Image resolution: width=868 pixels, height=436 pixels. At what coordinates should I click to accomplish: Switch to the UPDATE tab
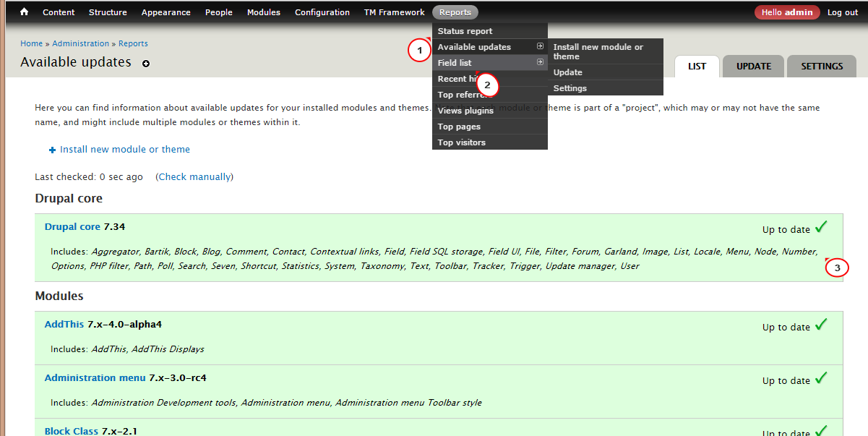click(x=754, y=66)
